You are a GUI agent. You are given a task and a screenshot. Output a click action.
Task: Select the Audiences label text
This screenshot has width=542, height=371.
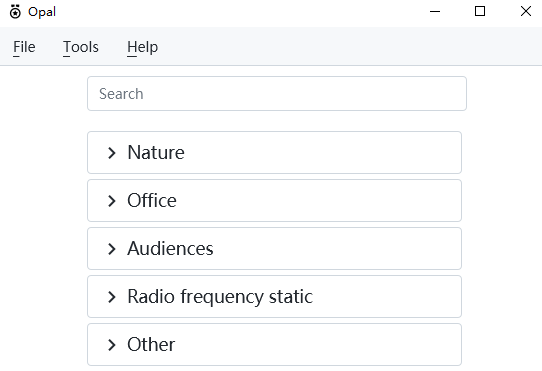[x=170, y=249]
